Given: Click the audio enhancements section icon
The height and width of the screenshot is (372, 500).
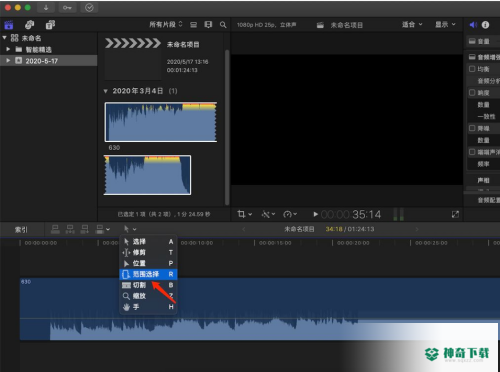Looking at the screenshot, I should [472, 57].
